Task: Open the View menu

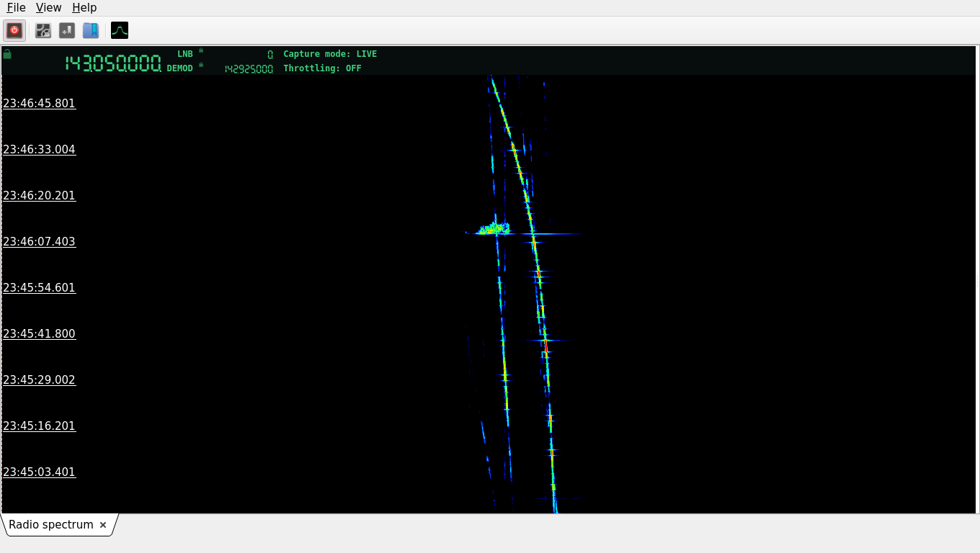Action: click(x=48, y=7)
